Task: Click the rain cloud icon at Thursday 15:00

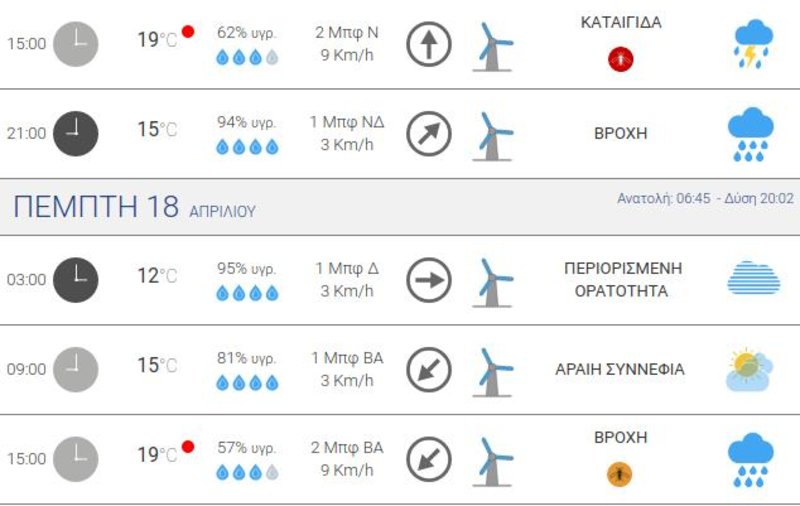Action: click(751, 460)
